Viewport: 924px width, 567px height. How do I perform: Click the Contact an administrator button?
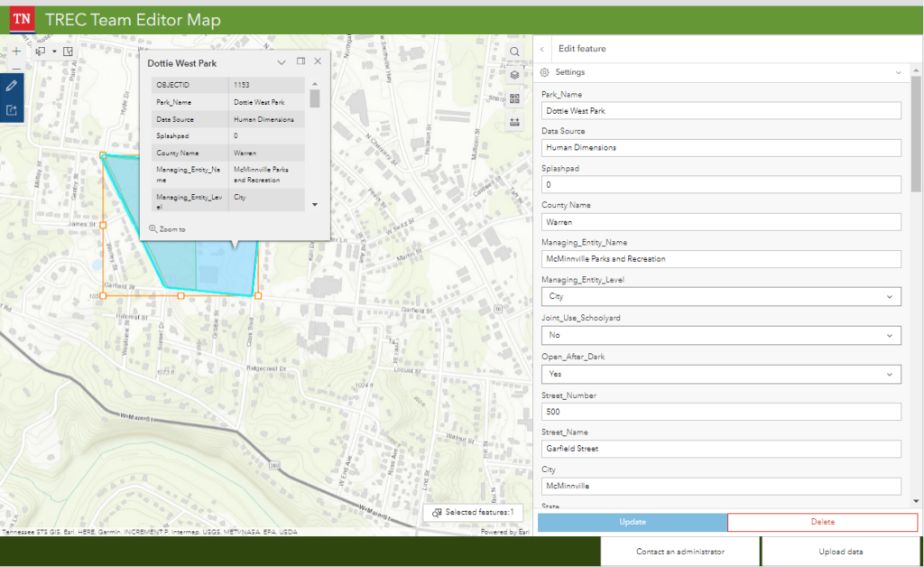[x=680, y=552]
